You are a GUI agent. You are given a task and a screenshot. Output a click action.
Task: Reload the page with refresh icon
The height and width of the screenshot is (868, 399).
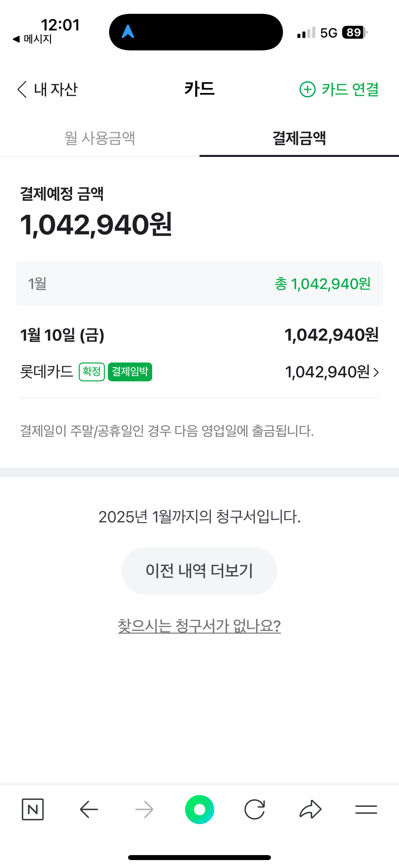254,809
